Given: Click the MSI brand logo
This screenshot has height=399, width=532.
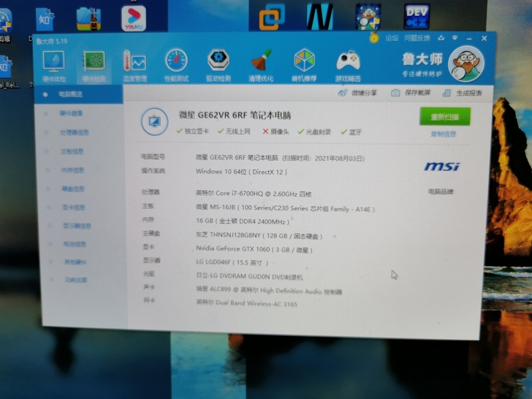Looking at the screenshot, I should coord(441,167).
